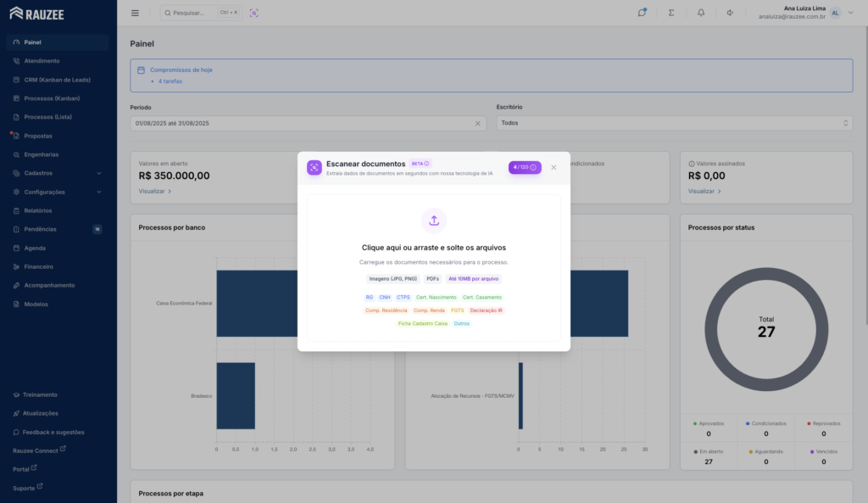
Task: Go to CRM (Kanban de Leads)
Action: click(x=57, y=80)
